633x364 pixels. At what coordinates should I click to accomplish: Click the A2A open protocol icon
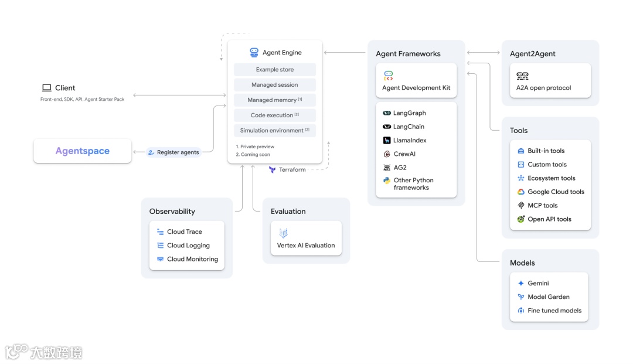tap(522, 76)
